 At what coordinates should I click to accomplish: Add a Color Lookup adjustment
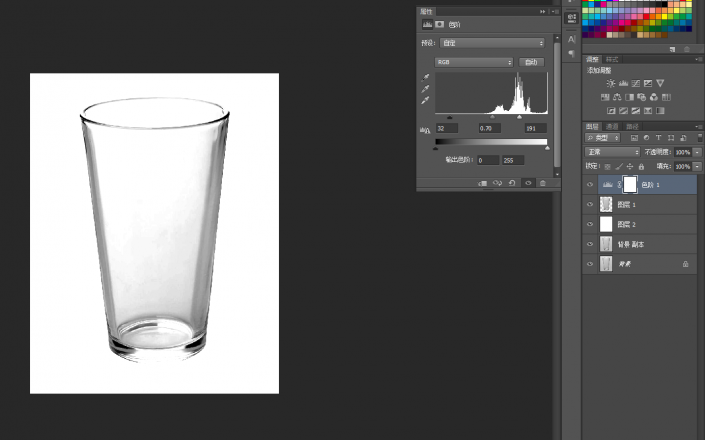tap(666, 97)
